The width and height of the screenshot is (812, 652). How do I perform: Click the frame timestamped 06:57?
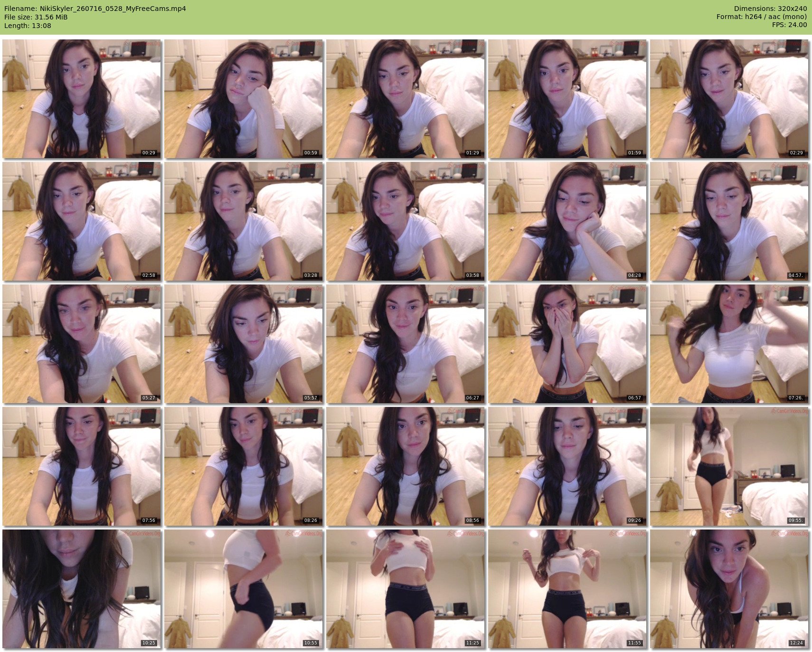567,344
